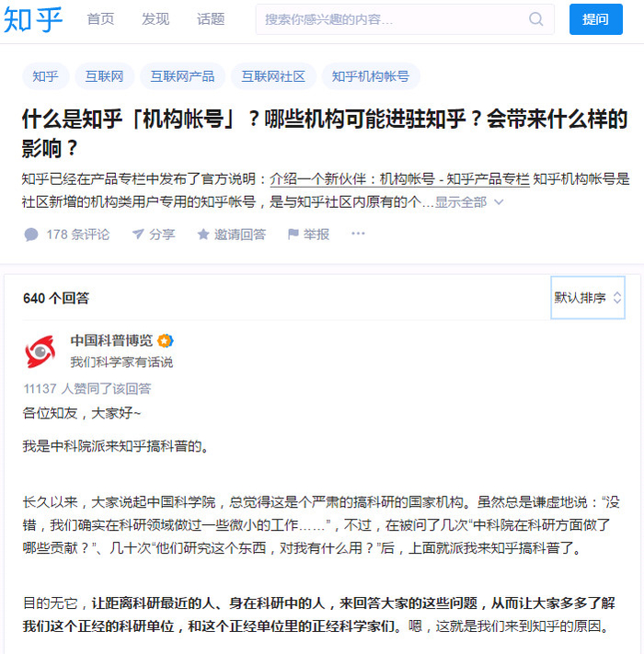Focus the 搜索你感兴趣的内容 search field
The width and height of the screenshot is (644, 654).
pyautogui.click(x=394, y=19)
